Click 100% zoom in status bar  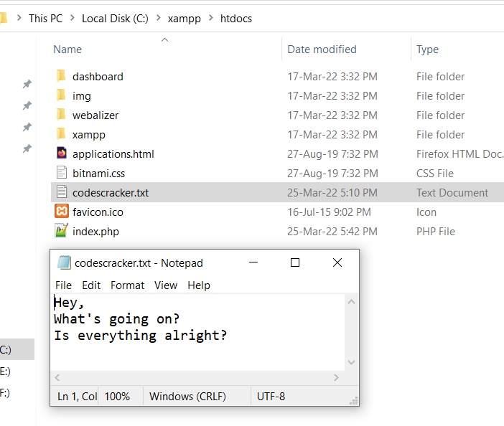tap(117, 396)
